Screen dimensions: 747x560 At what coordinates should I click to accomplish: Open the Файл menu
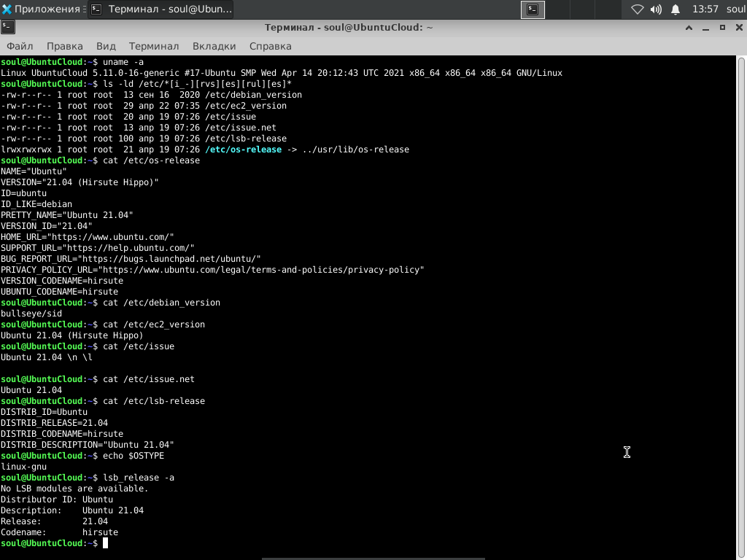(20, 46)
